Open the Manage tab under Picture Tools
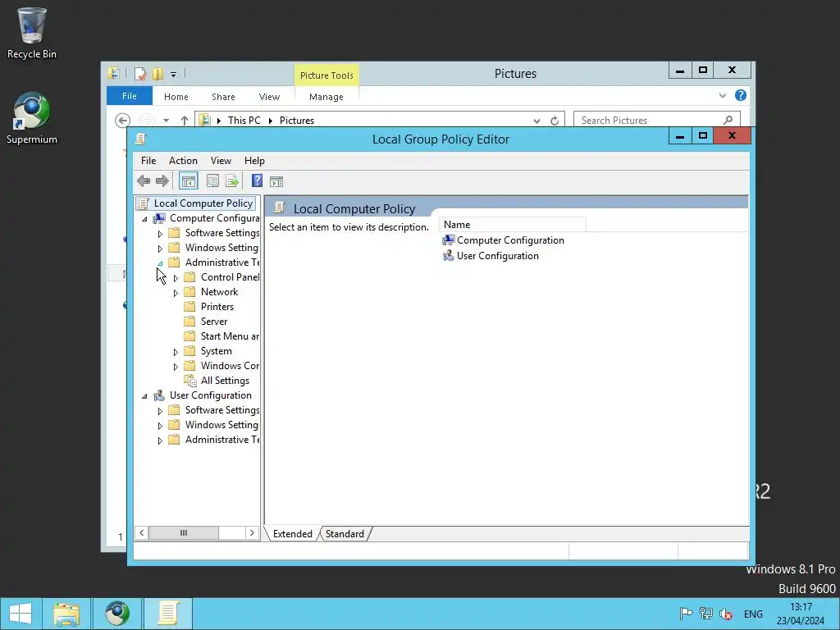The height and width of the screenshot is (630, 840). 326,97
